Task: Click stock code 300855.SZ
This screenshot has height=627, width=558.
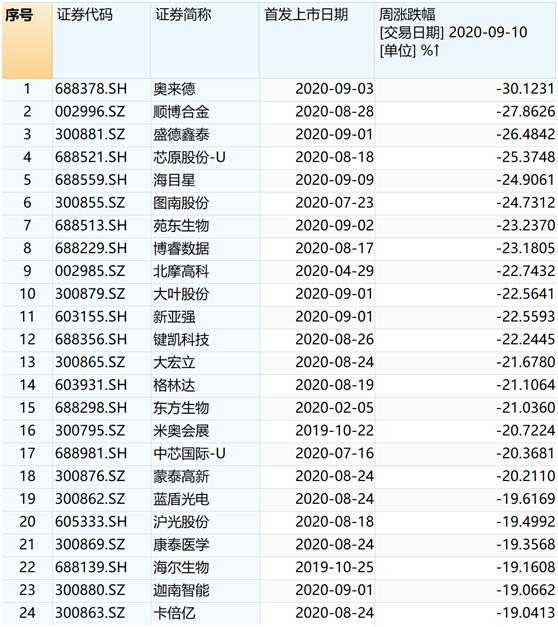Action: [x=90, y=203]
